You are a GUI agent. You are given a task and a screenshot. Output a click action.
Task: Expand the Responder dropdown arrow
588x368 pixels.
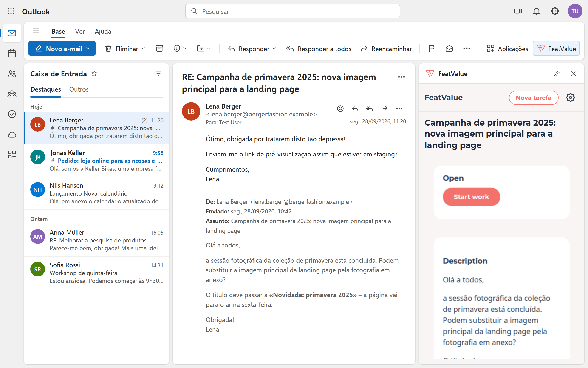point(274,49)
